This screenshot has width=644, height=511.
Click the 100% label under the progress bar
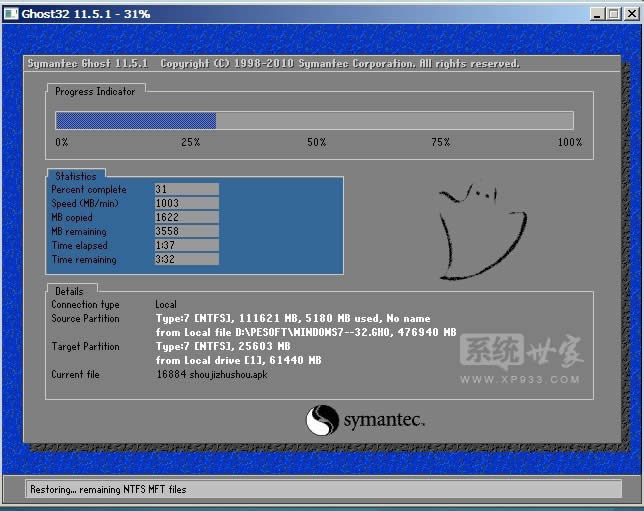pos(569,143)
